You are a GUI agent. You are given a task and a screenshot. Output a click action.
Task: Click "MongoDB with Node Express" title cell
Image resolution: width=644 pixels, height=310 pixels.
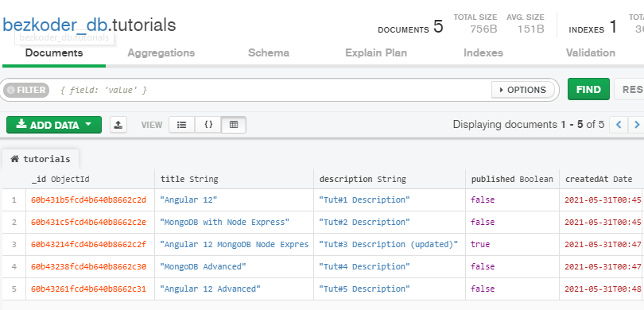tap(234, 222)
